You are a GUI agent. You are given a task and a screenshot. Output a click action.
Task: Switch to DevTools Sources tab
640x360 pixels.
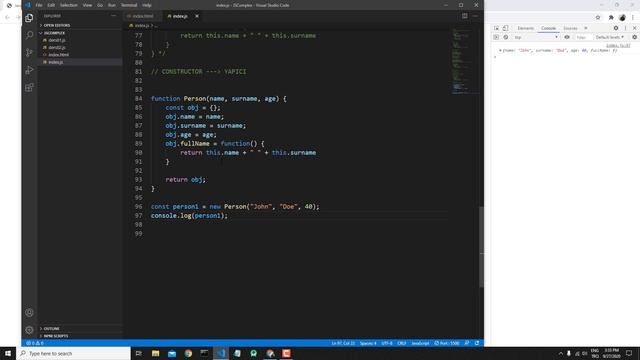(x=570, y=28)
